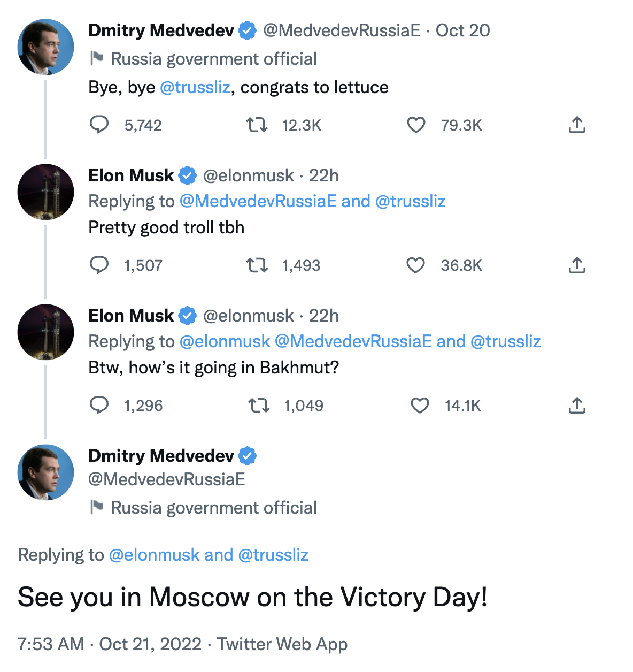The height and width of the screenshot is (672, 633).
Task: Like the 'Pretty good troll tbh' tweet
Action: pos(415,265)
